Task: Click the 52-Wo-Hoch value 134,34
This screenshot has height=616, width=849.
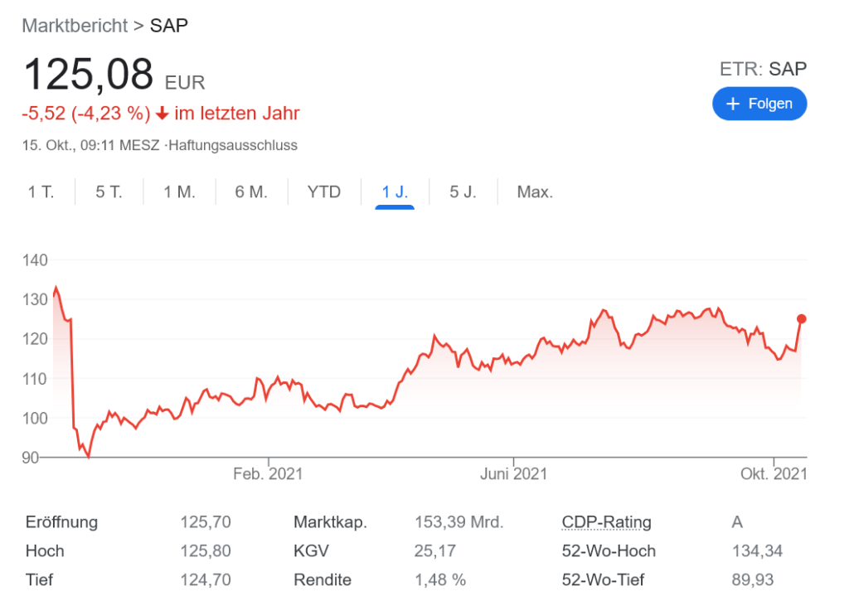Action: pos(756,551)
